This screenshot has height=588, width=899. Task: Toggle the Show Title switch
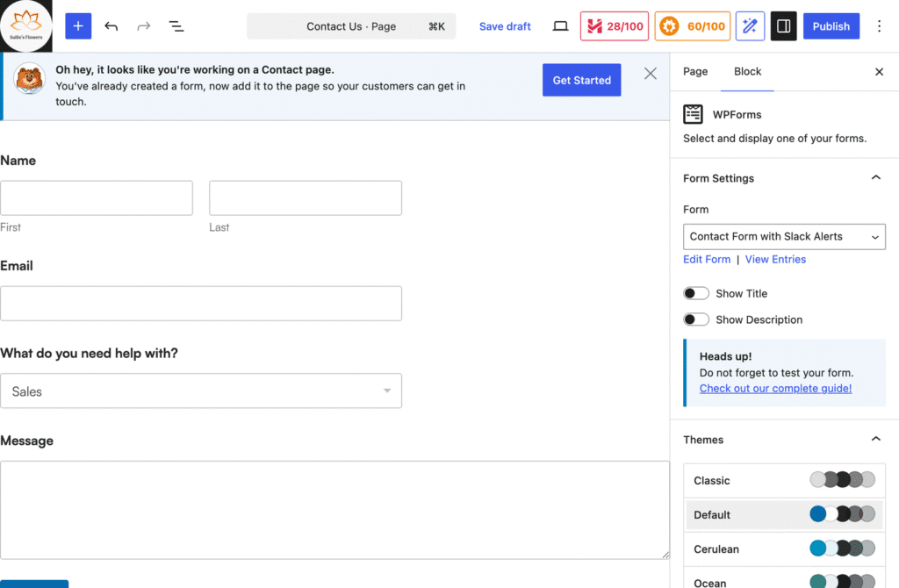pyautogui.click(x=696, y=293)
